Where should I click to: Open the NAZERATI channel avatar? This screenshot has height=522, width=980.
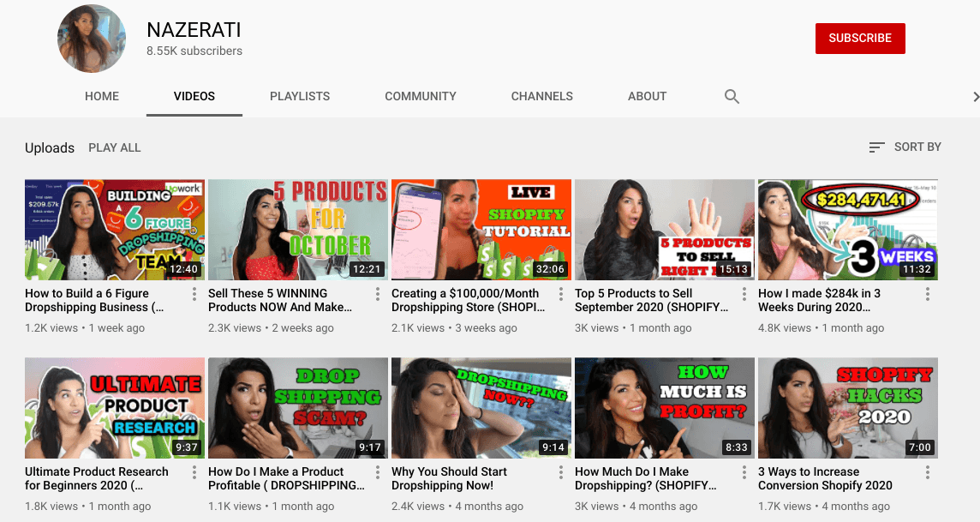tap(92, 39)
